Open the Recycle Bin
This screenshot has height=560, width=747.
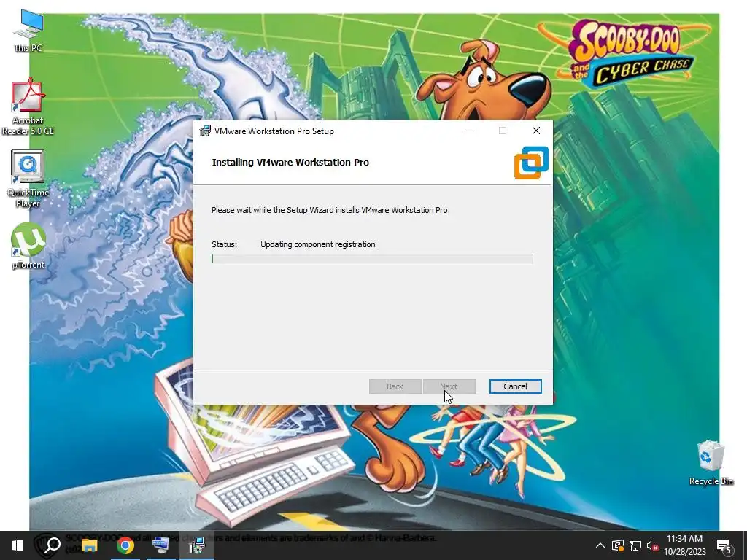(x=711, y=463)
